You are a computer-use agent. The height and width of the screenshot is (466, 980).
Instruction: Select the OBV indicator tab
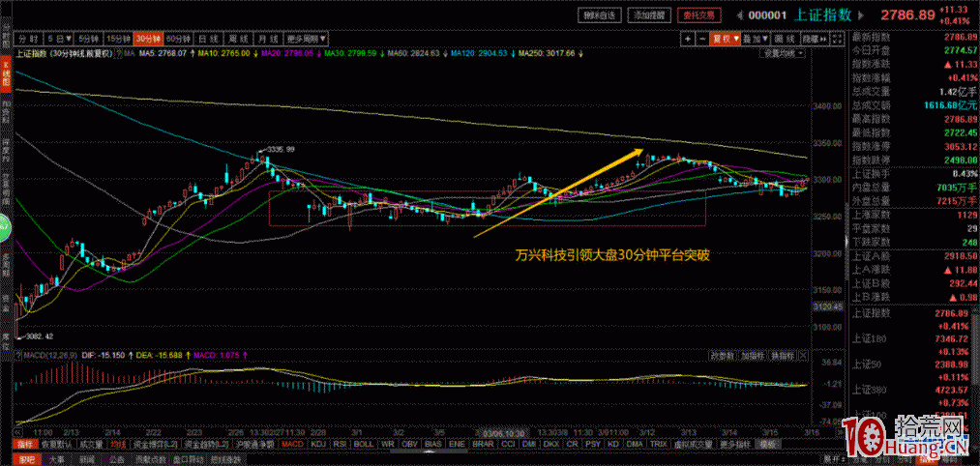pos(409,444)
